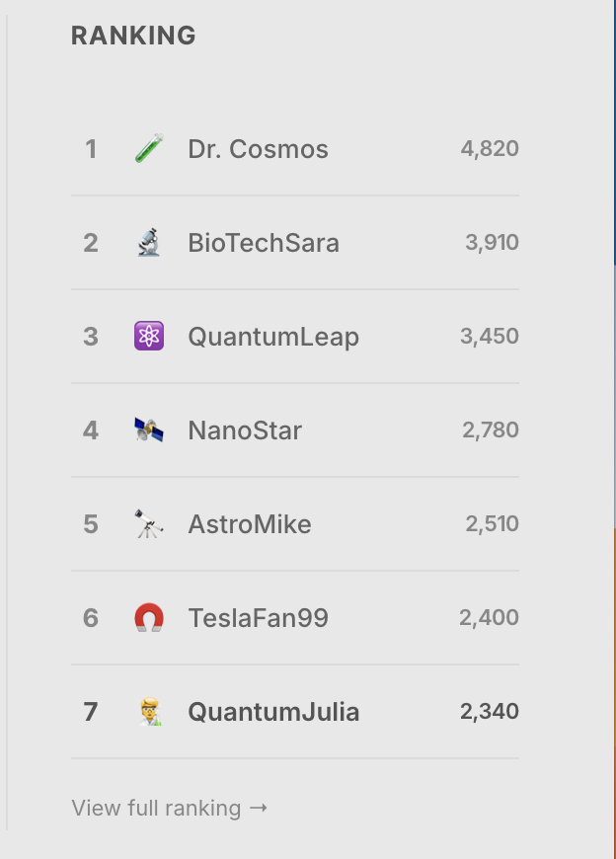Click the NanoStar username
Image resolution: width=616 pixels, height=859 pixels.
coord(245,430)
